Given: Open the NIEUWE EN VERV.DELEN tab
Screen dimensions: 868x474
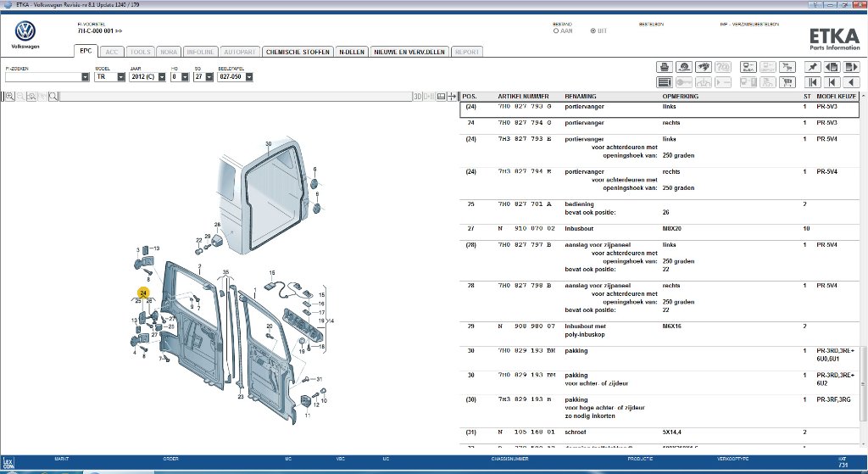Looking at the screenshot, I should pyautogui.click(x=409, y=52).
